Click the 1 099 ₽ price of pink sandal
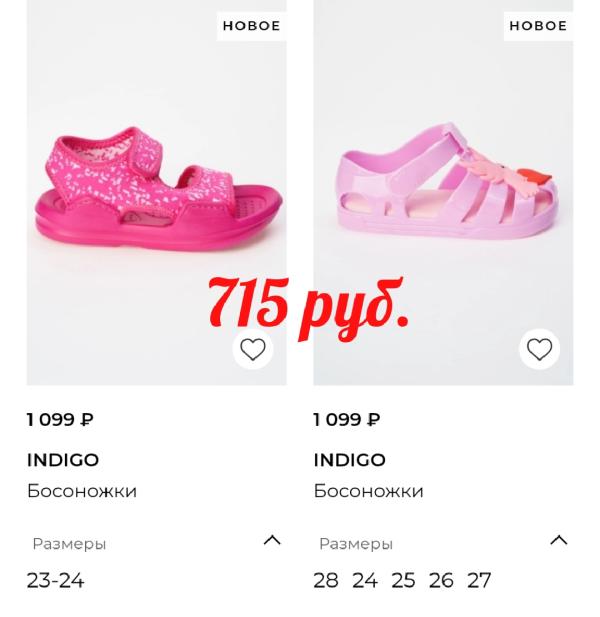Viewport: 600px width, 617px height. pos(60,419)
